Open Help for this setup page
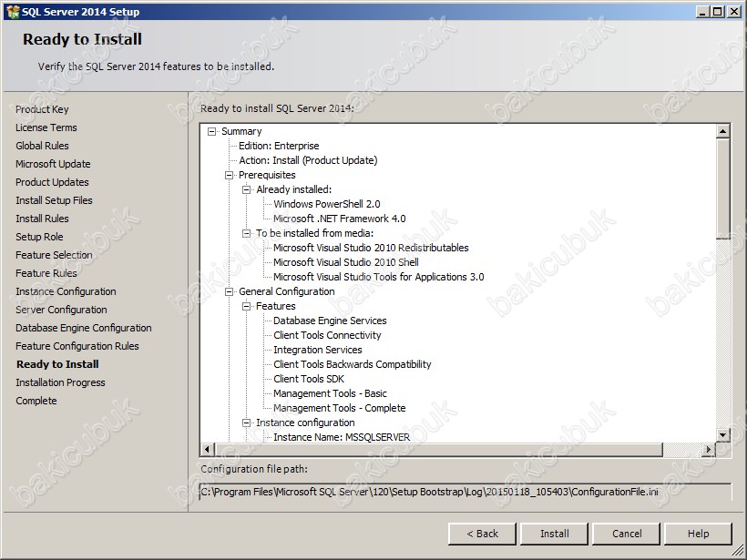 tap(699, 534)
